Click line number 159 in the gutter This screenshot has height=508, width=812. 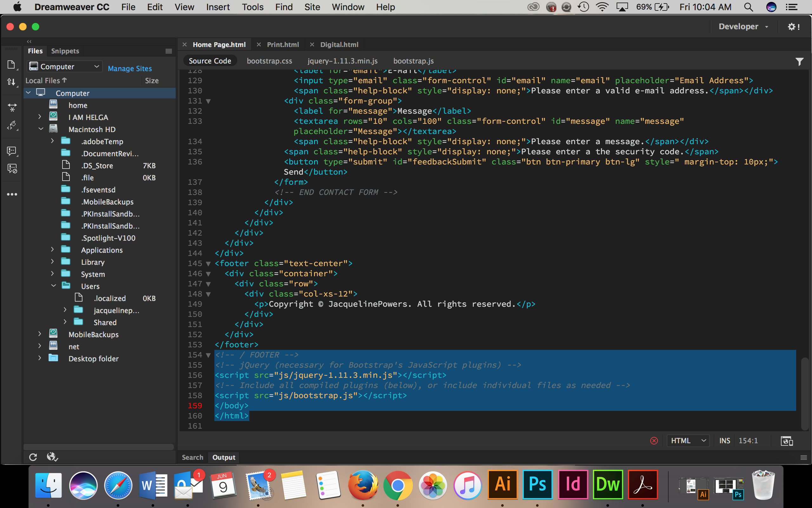tap(195, 405)
